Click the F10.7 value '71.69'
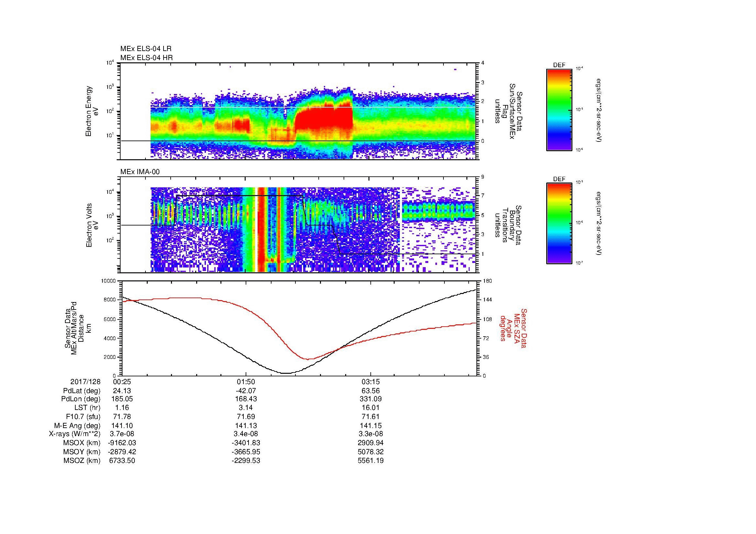756x534 pixels. click(246, 416)
